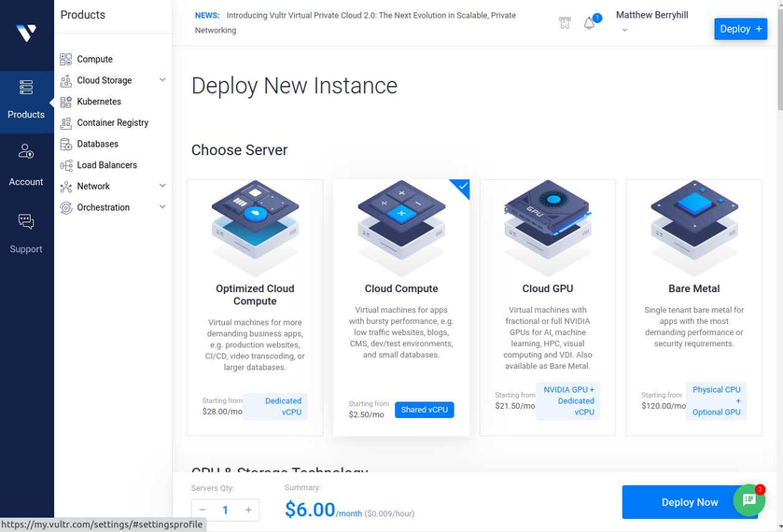
Task: Open Databases menu item
Action: pos(97,145)
